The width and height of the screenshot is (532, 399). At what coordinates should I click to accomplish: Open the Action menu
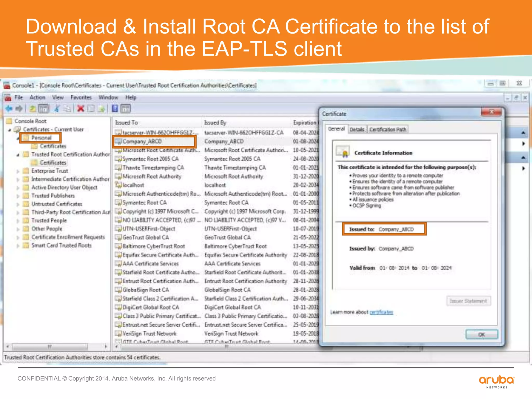coord(37,97)
